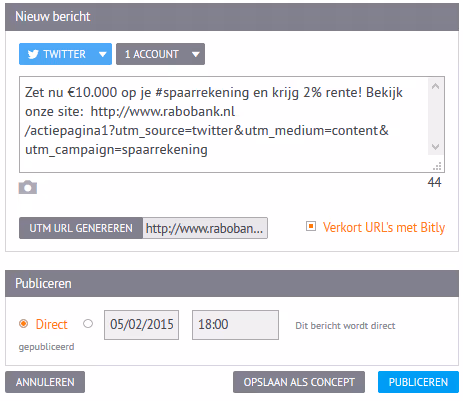This screenshot has width=463, height=401.
Task: Click the textarea scroll down arrow
Action: (435, 147)
